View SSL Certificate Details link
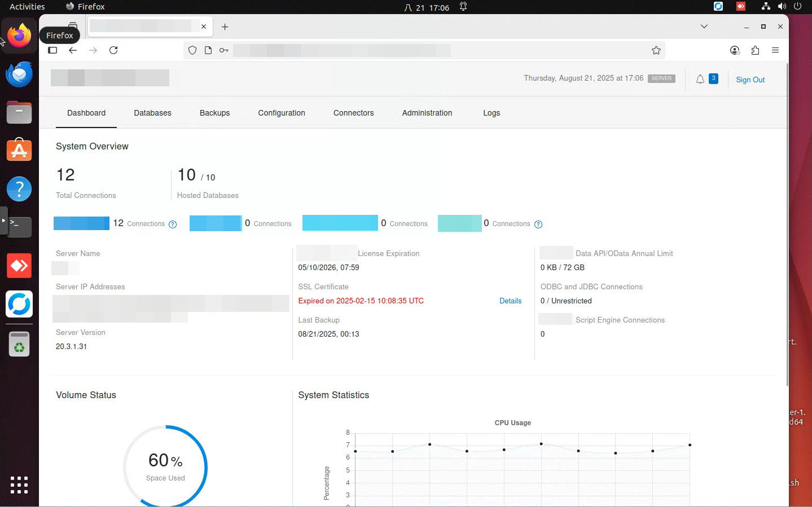This screenshot has width=812, height=507. click(x=510, y=301)
